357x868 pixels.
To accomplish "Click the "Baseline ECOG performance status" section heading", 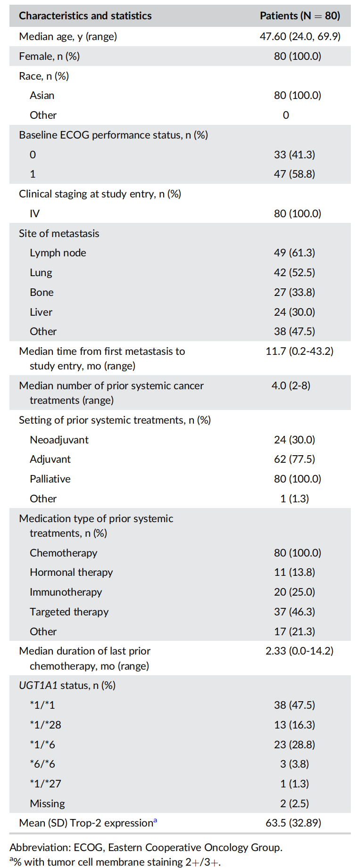I will point(113,135).
